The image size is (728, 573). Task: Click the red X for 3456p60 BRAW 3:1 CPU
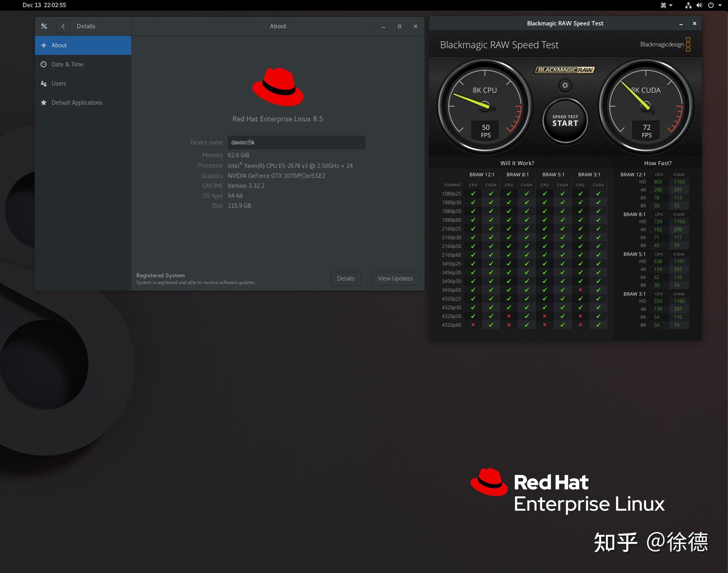tap(580, 290)
